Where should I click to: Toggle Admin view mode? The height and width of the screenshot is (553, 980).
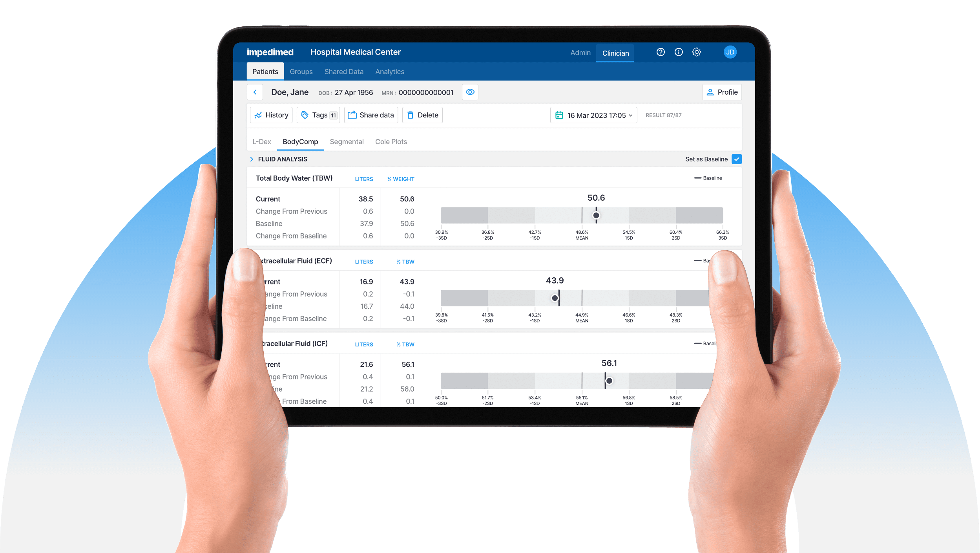[x=578, y=52]
